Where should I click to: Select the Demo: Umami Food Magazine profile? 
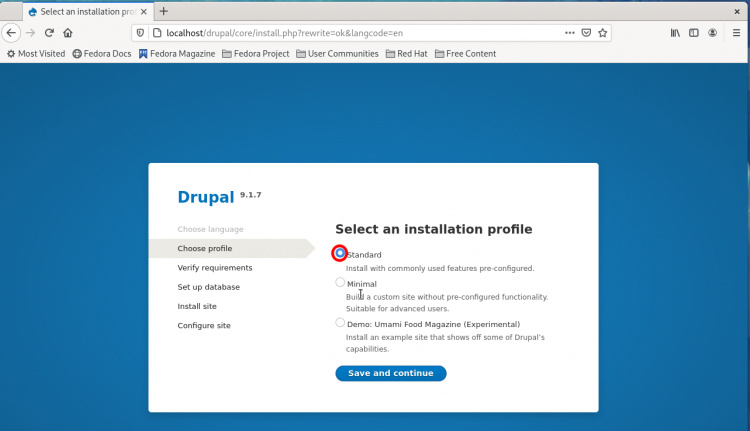tap(340, 323)
